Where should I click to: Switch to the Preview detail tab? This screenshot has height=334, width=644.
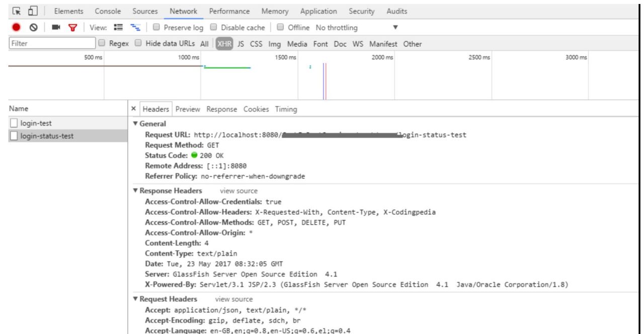(x=188, y=109)
